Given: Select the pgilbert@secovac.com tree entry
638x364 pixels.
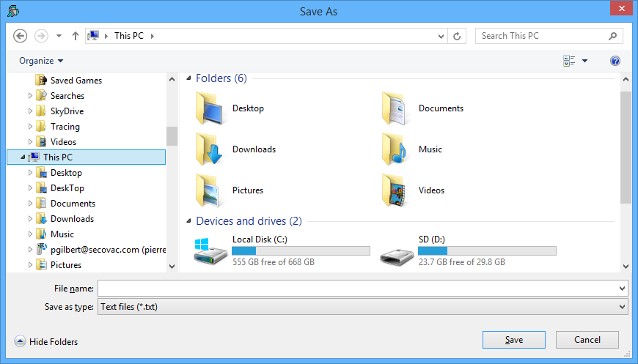Looking at the screenshot, I should tap(108, 250).
